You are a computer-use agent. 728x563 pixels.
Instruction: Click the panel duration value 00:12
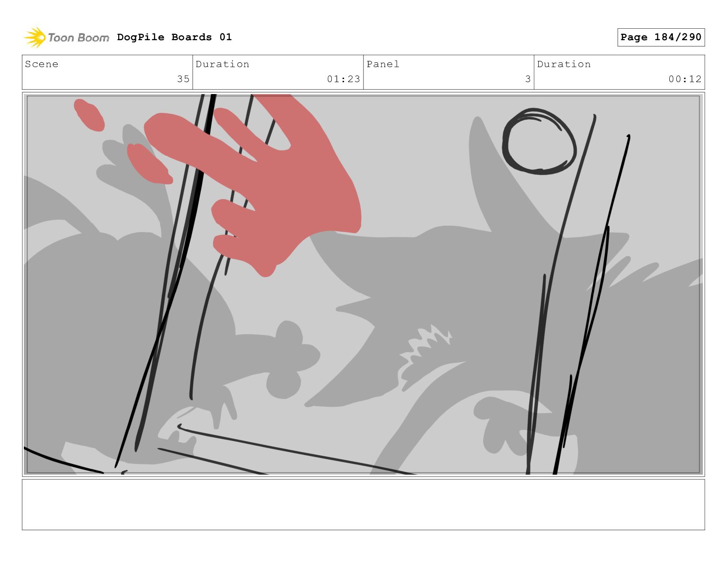(685, 79)
